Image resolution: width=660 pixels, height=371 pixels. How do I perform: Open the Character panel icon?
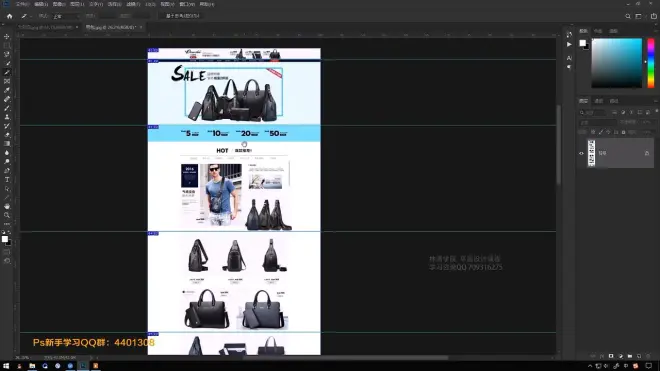(x=569, y=58)
